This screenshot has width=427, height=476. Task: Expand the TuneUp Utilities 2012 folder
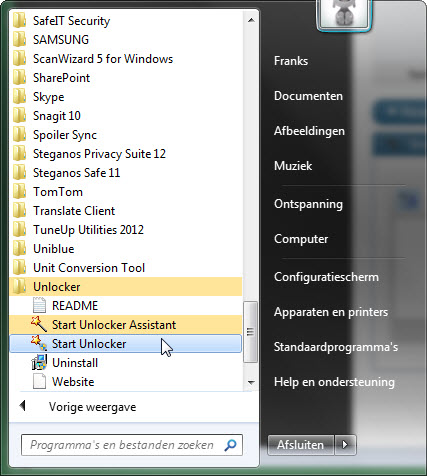126,230
